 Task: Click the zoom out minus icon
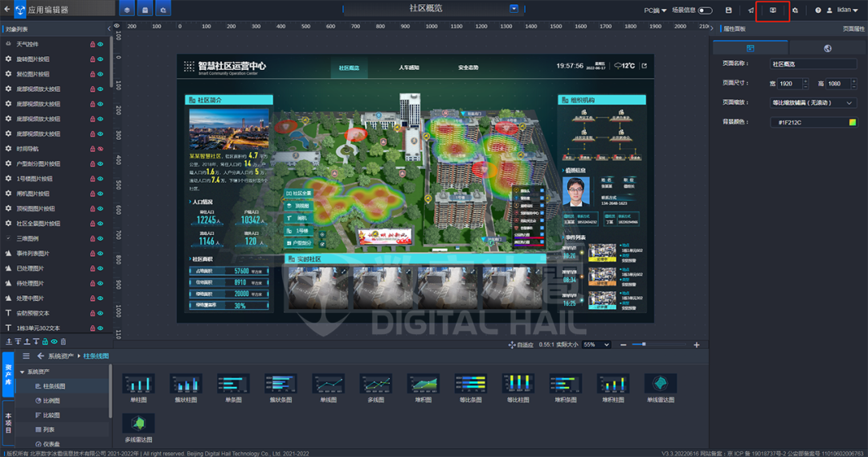[x=624, y=344]
